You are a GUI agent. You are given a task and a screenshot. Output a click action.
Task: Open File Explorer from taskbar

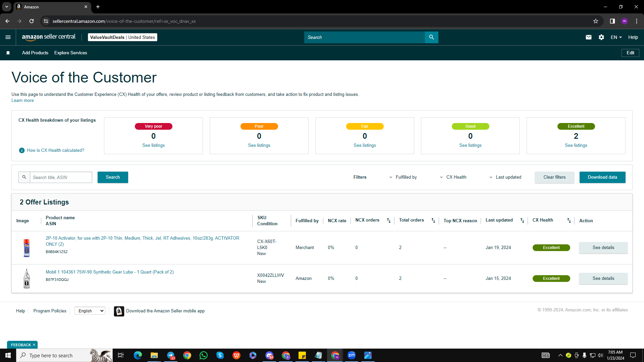(x=154, y=355)
